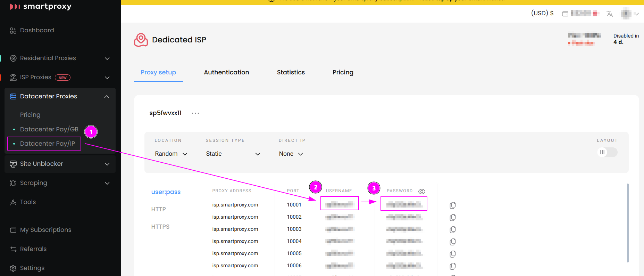Click the Dedicated ISP location pin icon
This screenshot has height=276, width=644.
[x=141, y=40]
